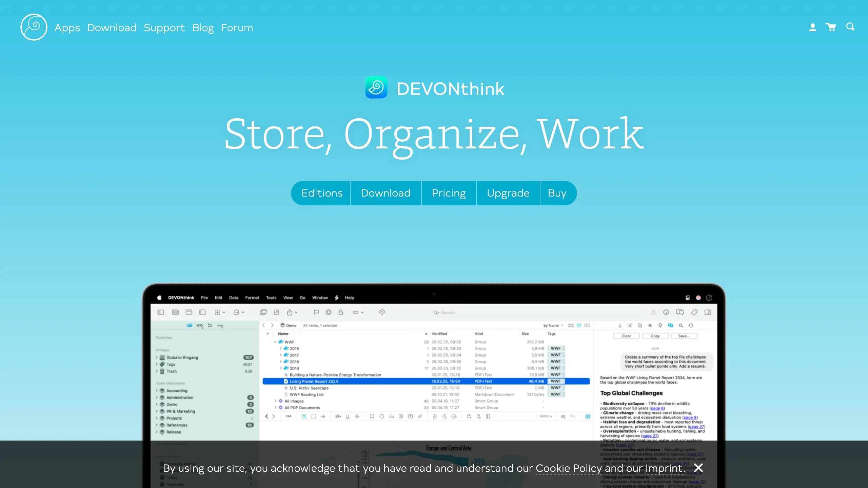
Task: Click the new window icon in app toolbar
Action: click(263, 312)
